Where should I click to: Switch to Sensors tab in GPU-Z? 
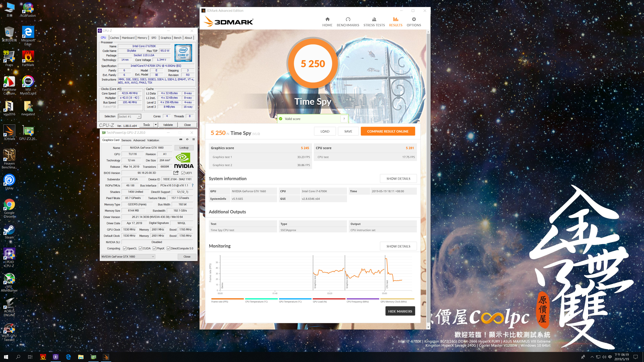(x=126, y=140)
